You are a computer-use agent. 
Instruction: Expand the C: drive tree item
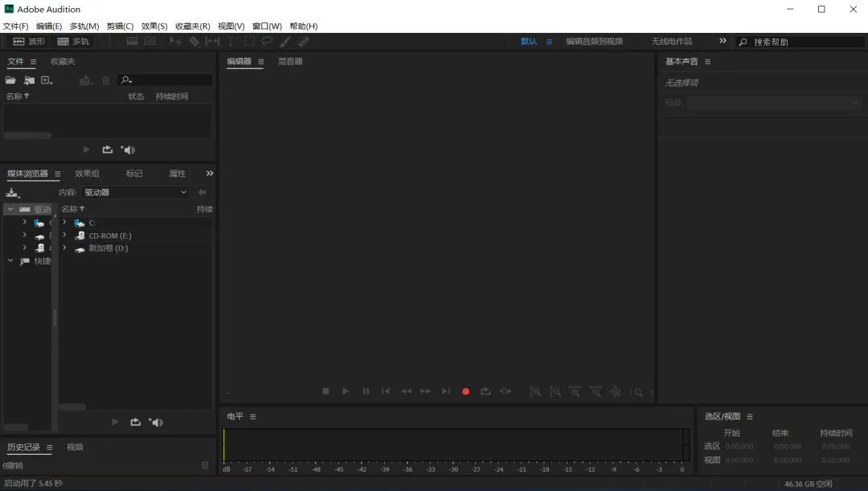64,223
